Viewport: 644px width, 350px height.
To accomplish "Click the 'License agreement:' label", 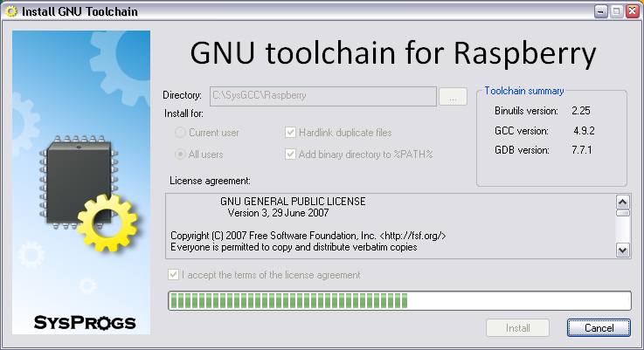I will [x=210, y=181].
